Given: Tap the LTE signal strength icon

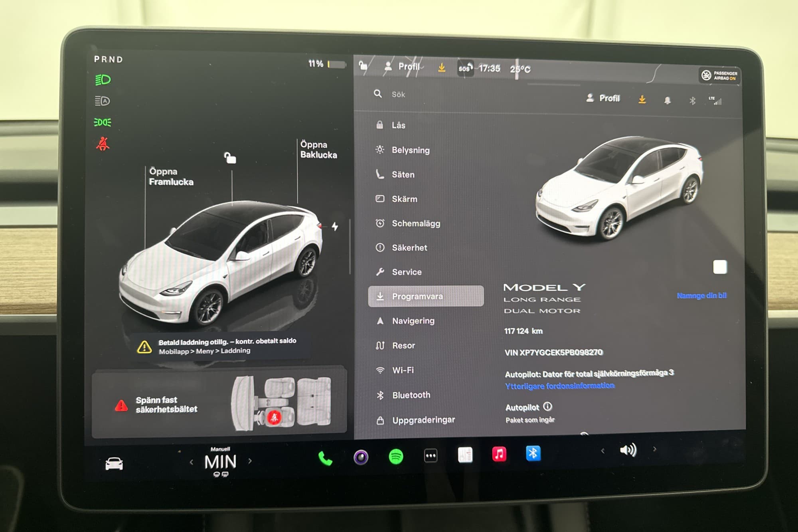Looking at the screenshot, I should [715, 101].
